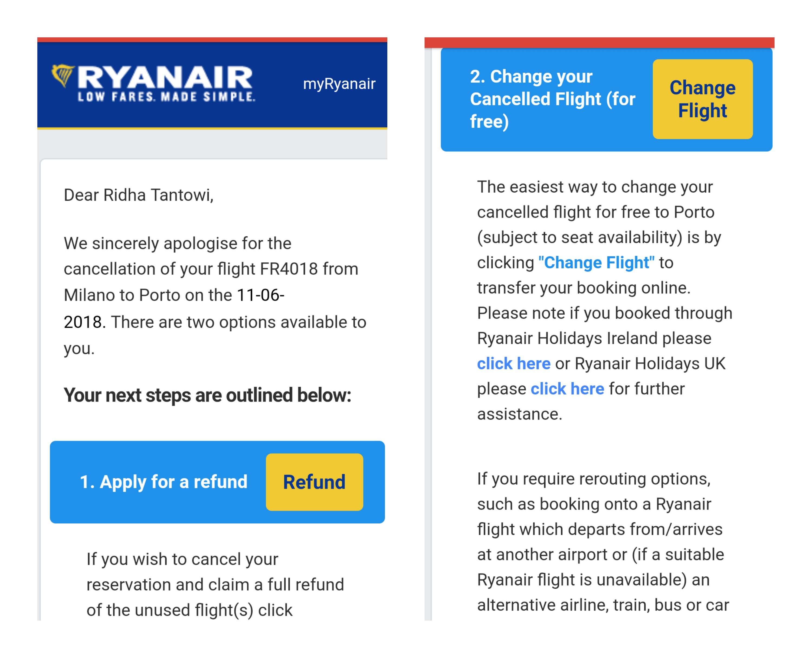Click the "If you wish to cancel" paragraph
The height and width of the screenshot is (658, 812).
pyautogui.click(x=215, y=584)
